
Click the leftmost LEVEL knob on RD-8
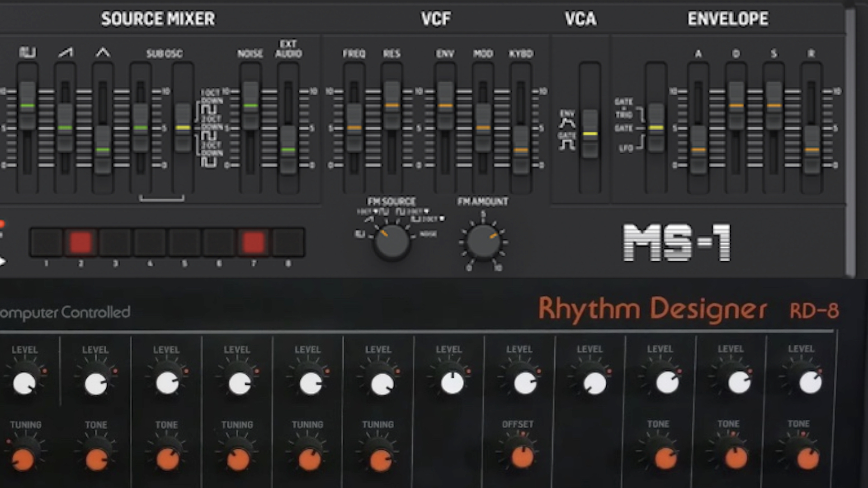tap(24, 384)
